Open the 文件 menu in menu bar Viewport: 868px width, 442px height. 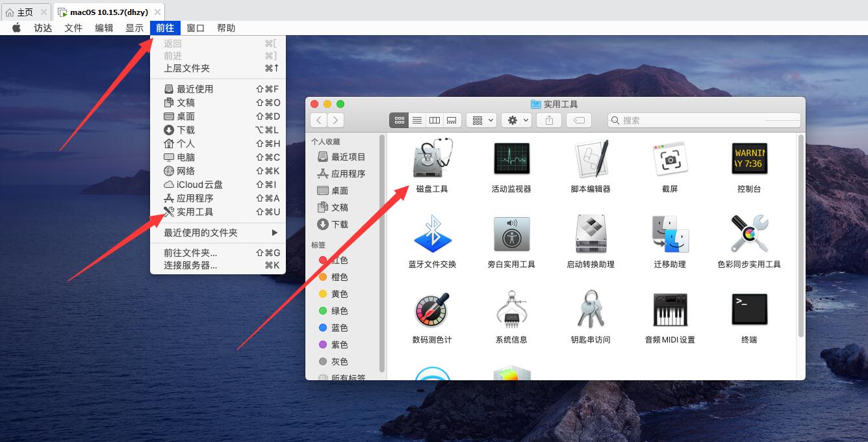[73, 28]
